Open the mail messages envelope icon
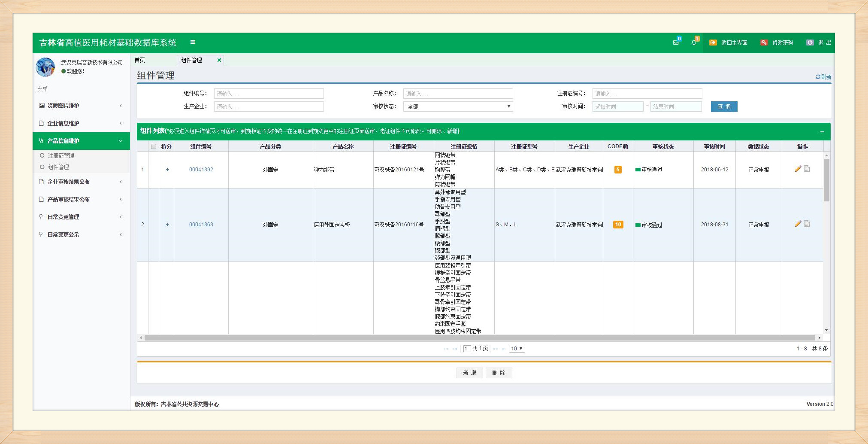868x444 pixels. [x=676, y=43]
